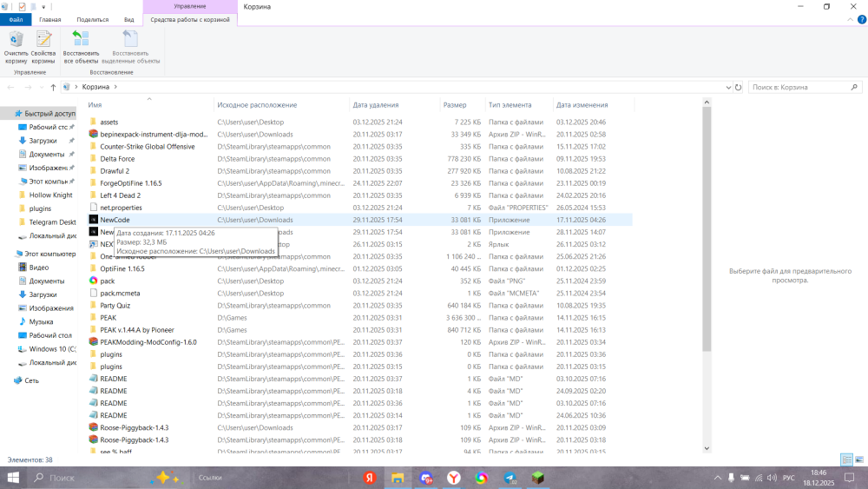Open the Файл ribbon tab
868x489 pixels.
coord(16,19)
